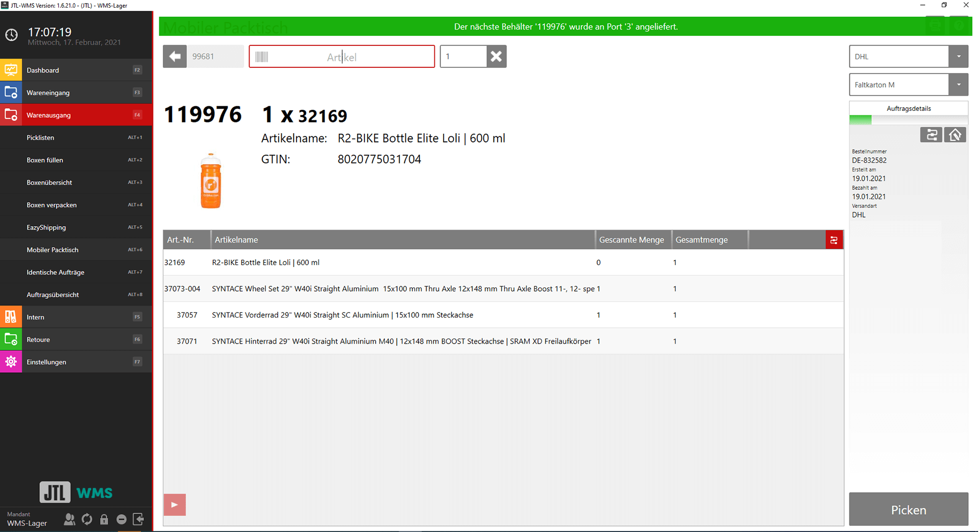Click the logout icon in sidebar footer

coord(138,519)
